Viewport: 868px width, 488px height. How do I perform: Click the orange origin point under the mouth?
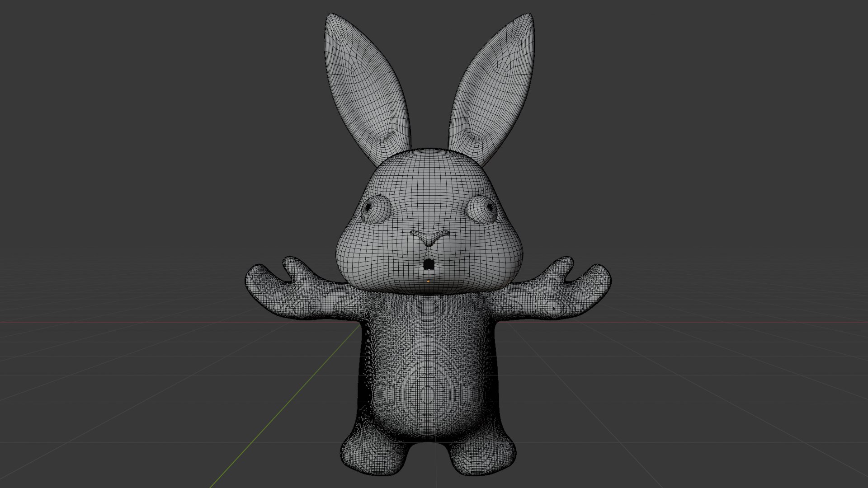tap(428, 281)
